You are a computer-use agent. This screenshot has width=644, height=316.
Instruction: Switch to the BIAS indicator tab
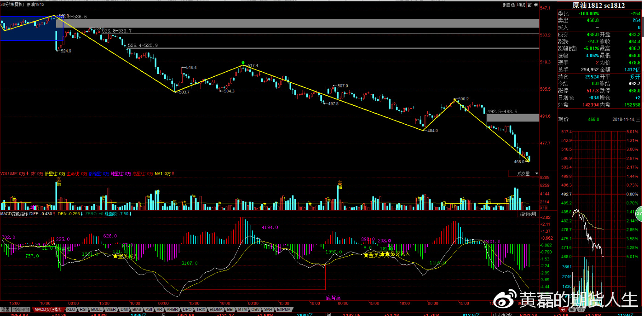[x=137, y=310]
